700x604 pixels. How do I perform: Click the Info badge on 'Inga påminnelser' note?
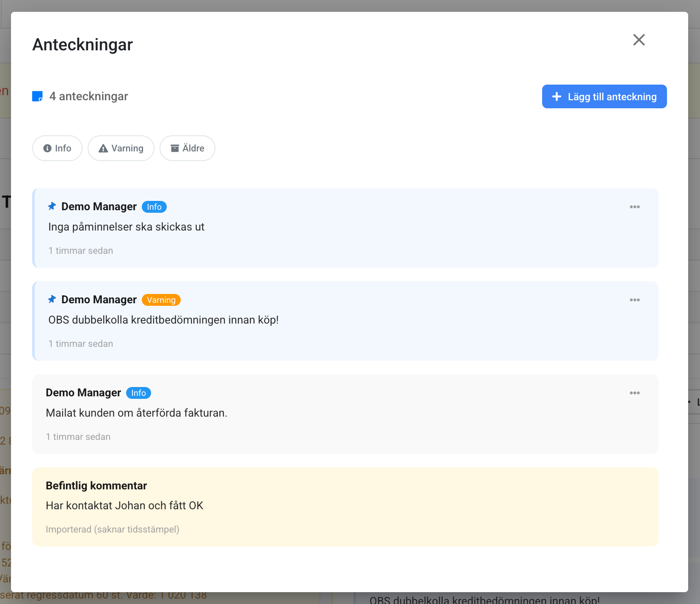coord(154,207)
